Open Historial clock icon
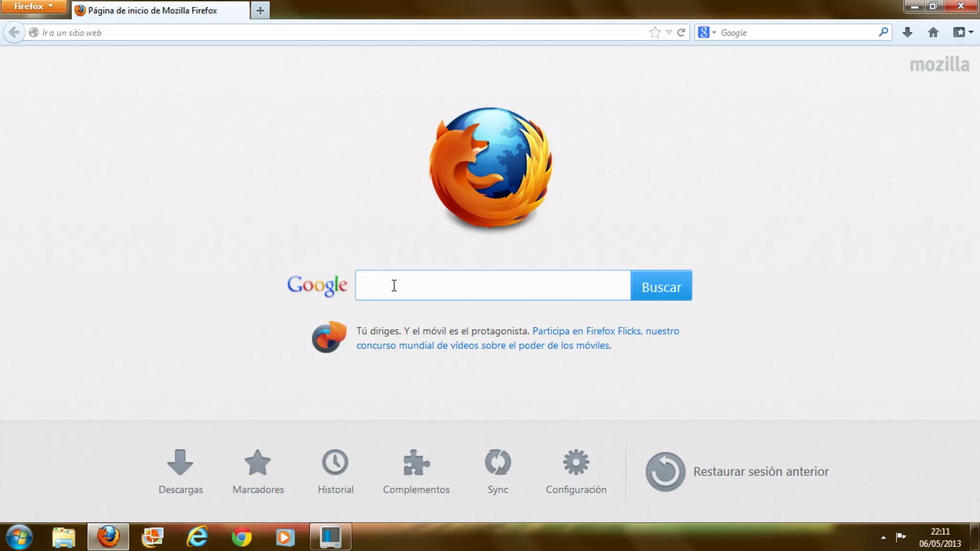The width and height of the screenshot is (980, 551). click(335, 463)
